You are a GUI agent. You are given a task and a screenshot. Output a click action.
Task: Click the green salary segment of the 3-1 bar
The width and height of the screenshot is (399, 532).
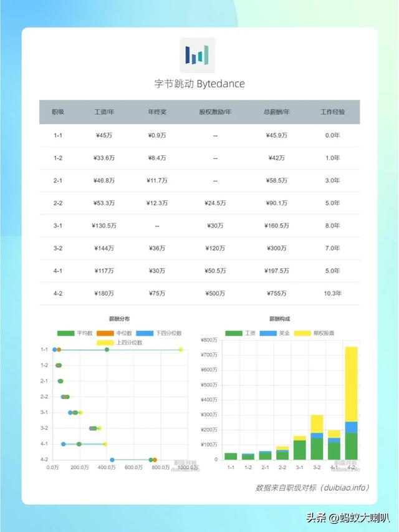coord(300,450)
